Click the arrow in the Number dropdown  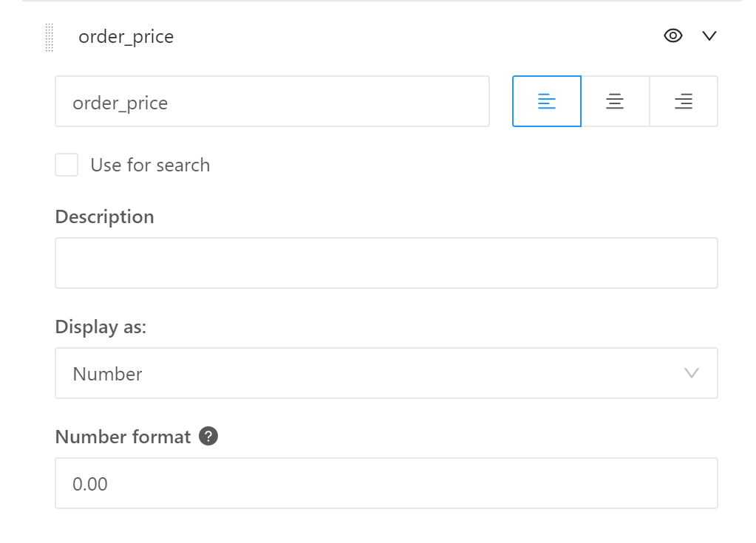tap(692, 373)
